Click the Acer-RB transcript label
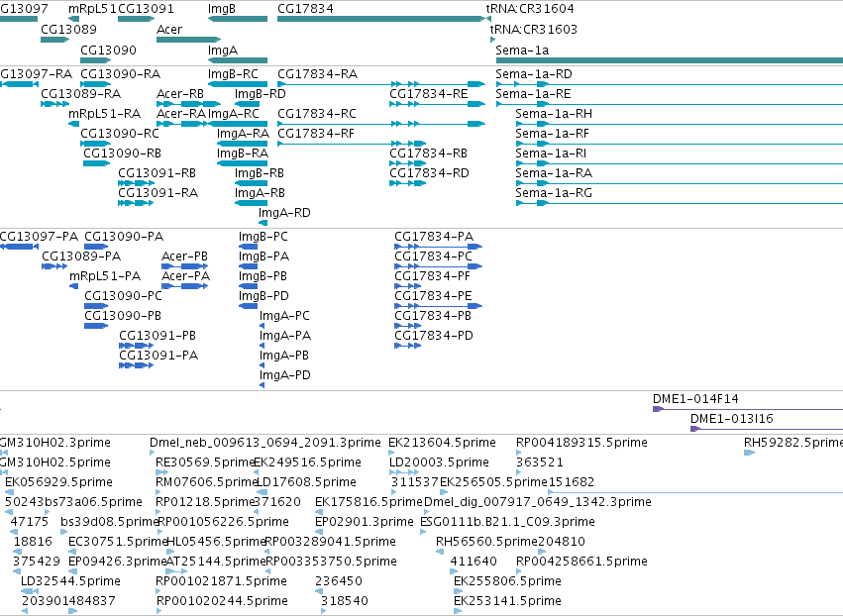This screenshot has width=843, height=616. pos(180,93)
